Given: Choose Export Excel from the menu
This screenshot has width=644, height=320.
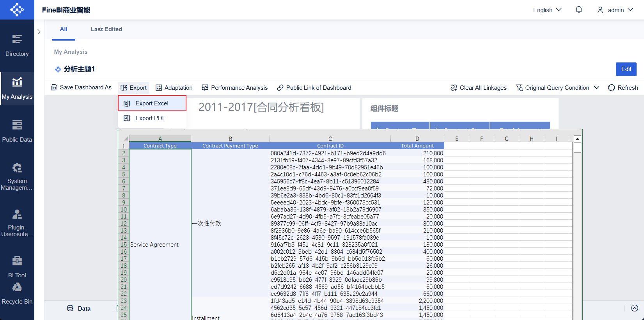Looking at the screenshot, I should [152, 103].
